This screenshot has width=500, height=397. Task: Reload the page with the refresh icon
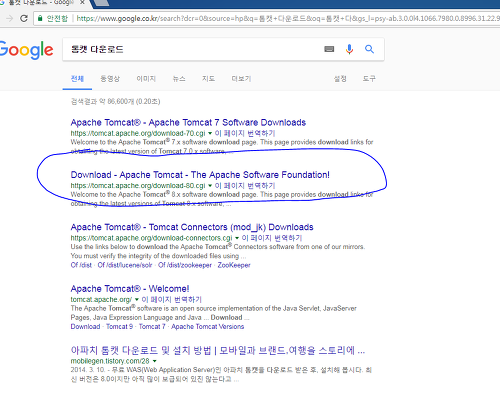point(24,18)
